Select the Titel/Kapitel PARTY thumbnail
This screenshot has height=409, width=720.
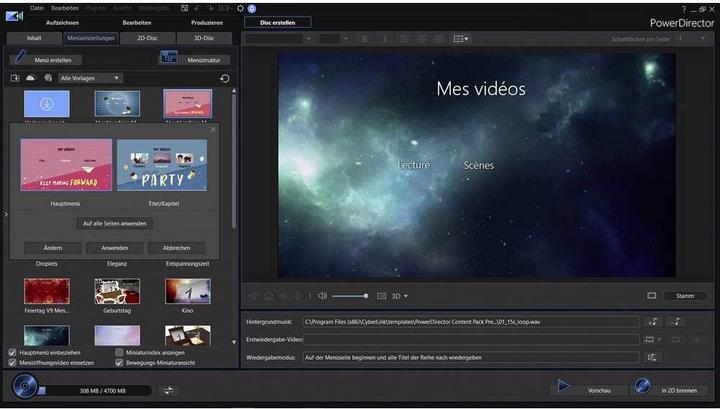pos(162,165)
